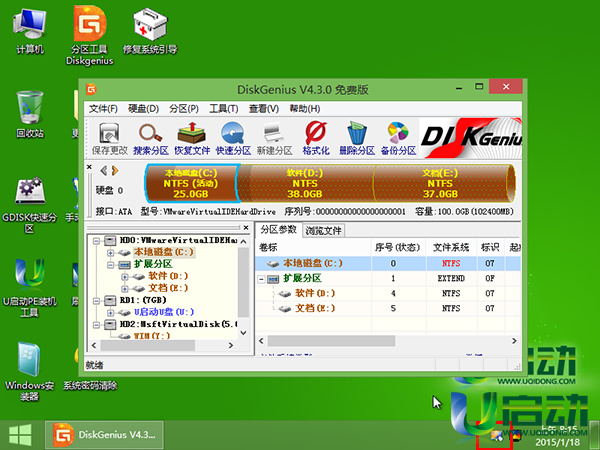The height and width of the screenshot is (450, 600).
Task: Click down arrow of disk tree vertical scrollbar
Action: pyautogui.click(x=243, y=333)
